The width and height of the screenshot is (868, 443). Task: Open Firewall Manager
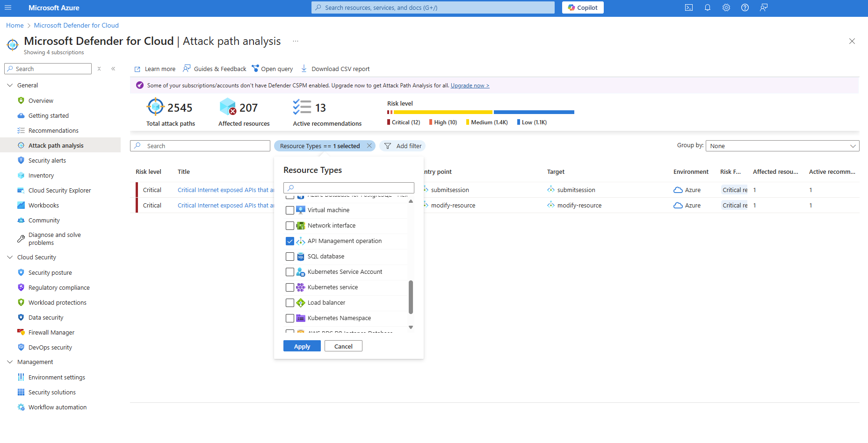pos(51,332)
